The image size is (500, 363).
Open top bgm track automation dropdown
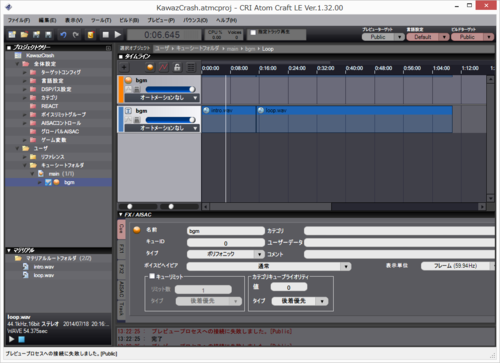tap(162, 98)
